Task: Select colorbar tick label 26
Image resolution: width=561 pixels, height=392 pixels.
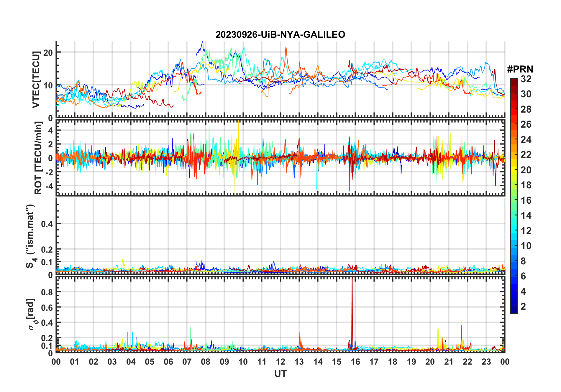Action: (x=526, y=124)
